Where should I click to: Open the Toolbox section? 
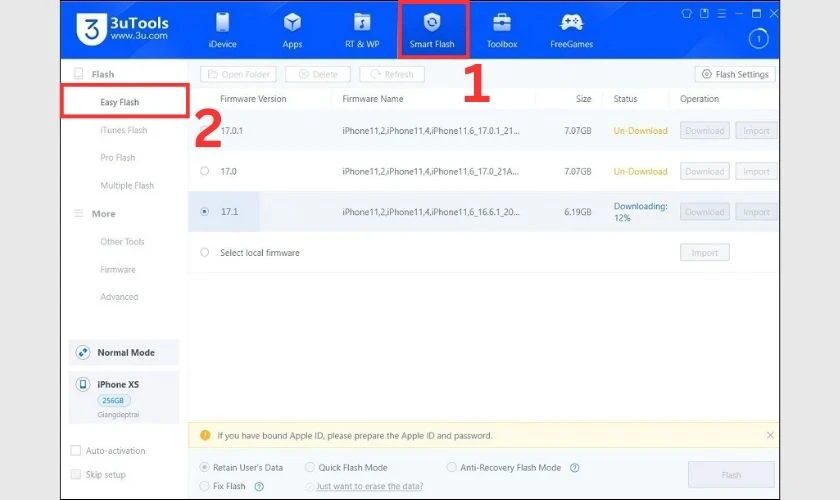pos(502,30)
